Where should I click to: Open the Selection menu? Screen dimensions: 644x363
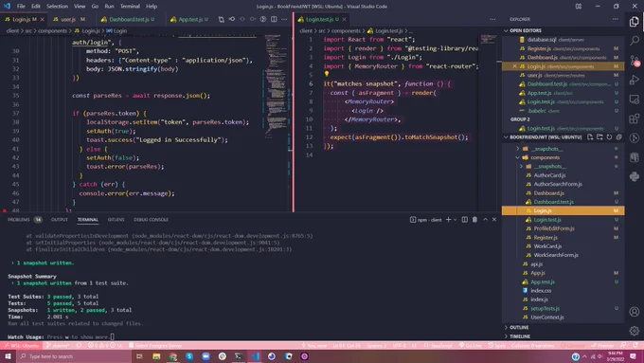pyautogui.click(x=57, y=7)
